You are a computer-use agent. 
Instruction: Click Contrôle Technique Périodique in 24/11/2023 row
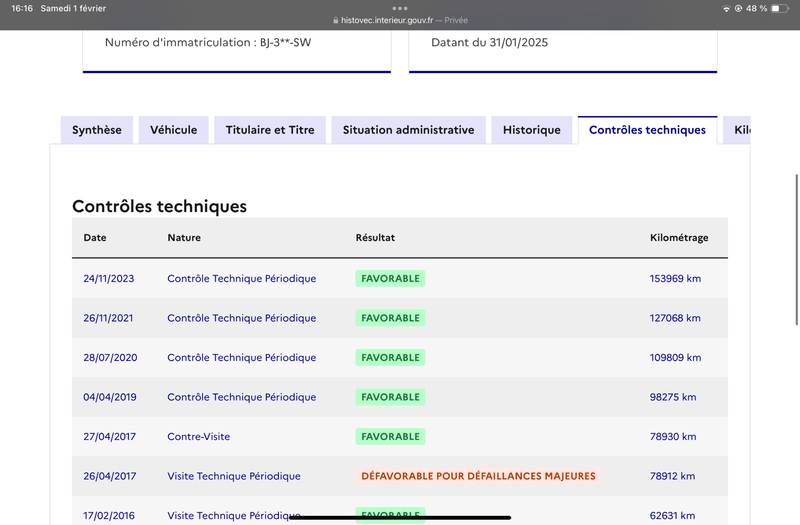coord(242,279)
